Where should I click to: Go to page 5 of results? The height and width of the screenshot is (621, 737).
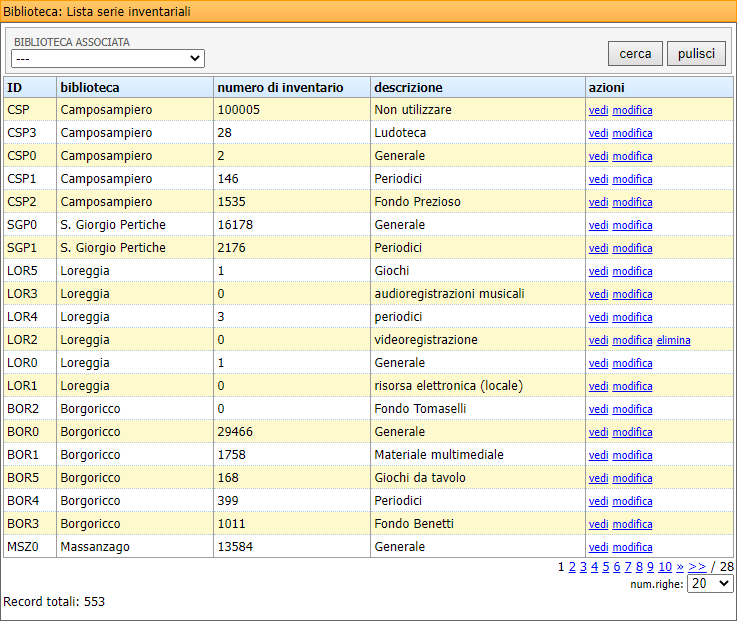tap(606, 567)
